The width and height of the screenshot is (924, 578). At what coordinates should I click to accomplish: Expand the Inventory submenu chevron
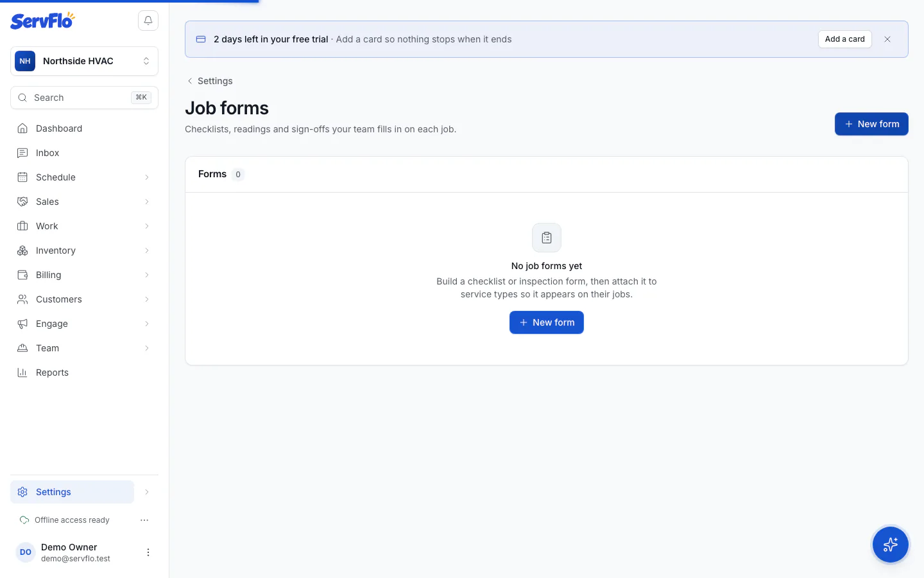coord(147,250)
